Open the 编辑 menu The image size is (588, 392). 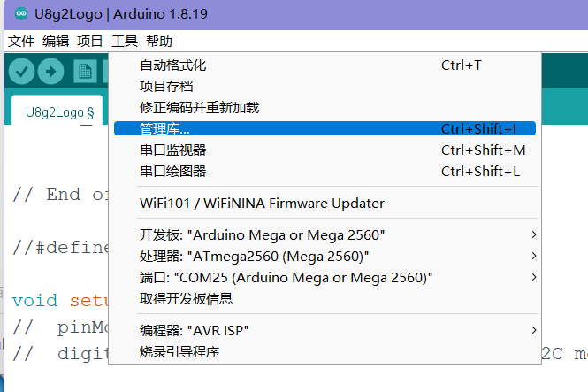click(x=56, y=41)
